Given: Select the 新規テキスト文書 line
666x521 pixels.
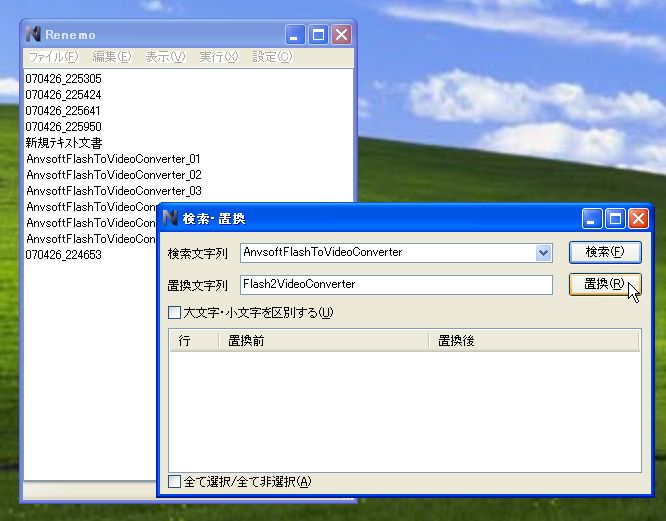Looking at the screenshot, I should tap(64, 143).
